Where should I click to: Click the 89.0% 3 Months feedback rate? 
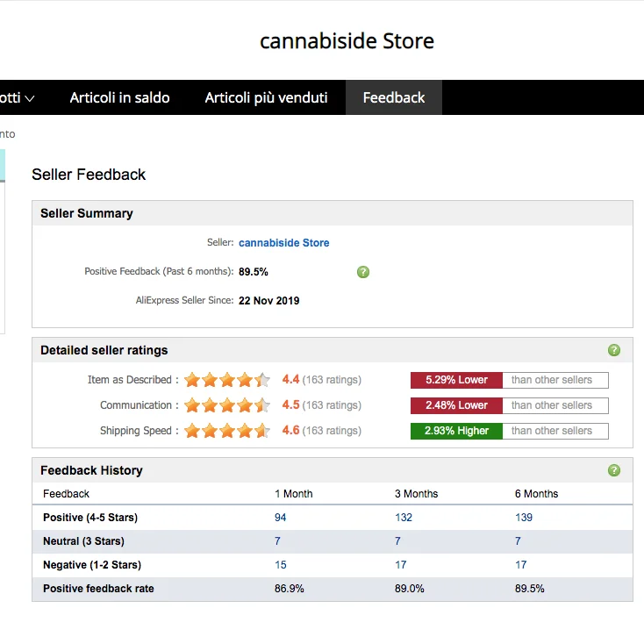(x=410, y=589)
